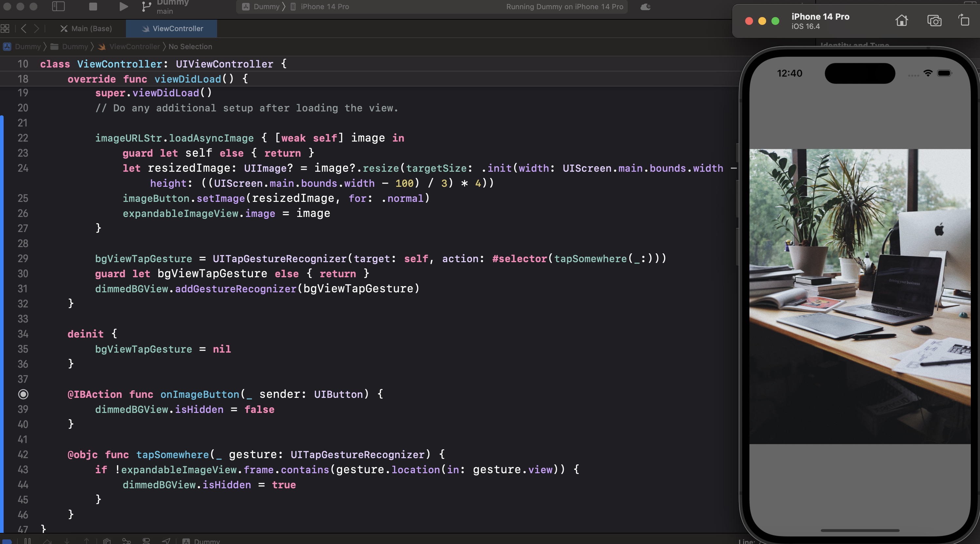Toggle breakpoints activation in debug bar
Screen dimensions: 980x544
(x=8, y=541)
